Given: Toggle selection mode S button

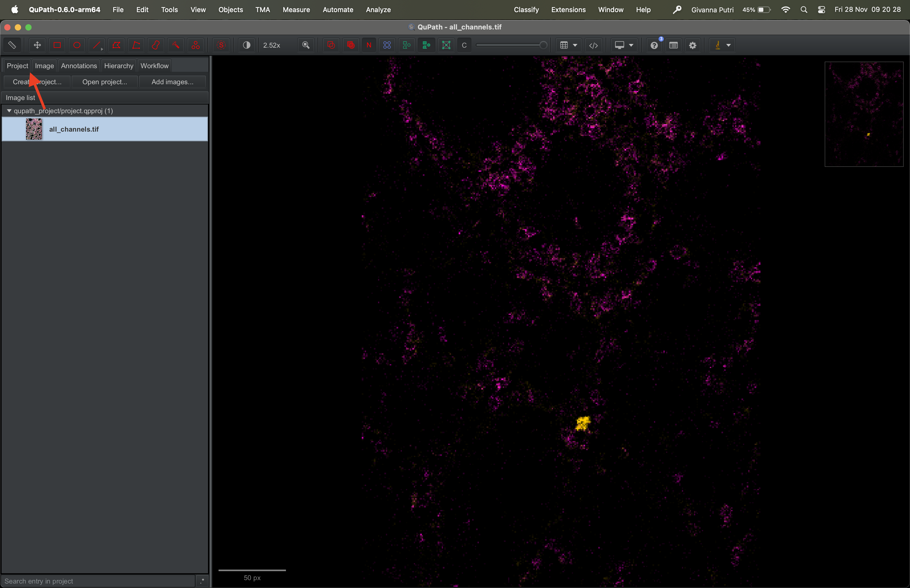Looking at the screenshot, I should pos(221,45).
